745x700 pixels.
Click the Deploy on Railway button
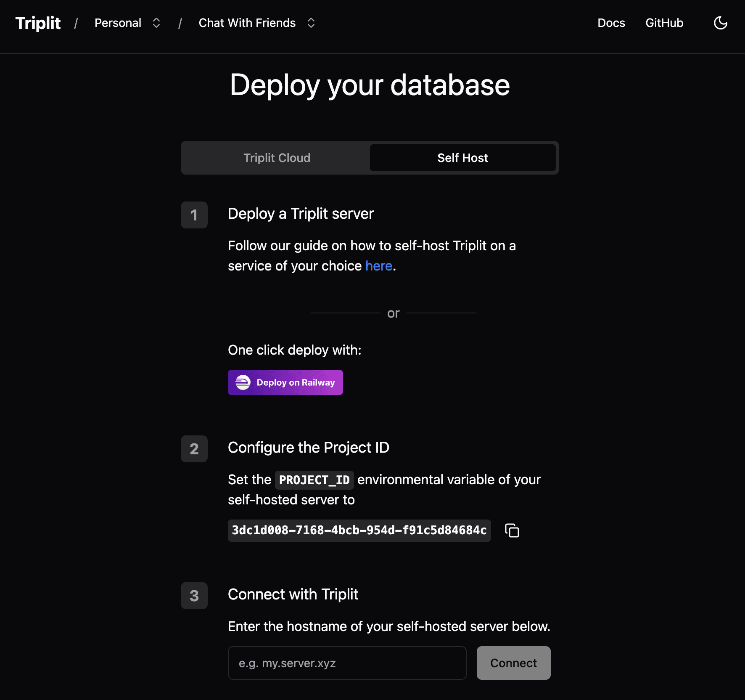[285, 382]
